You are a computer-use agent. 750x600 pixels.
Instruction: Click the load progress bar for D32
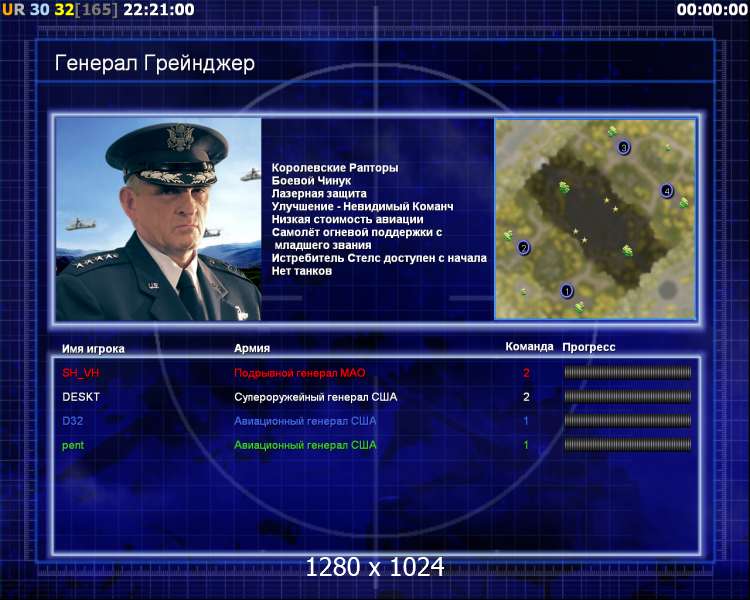click(x=628, y=421)
